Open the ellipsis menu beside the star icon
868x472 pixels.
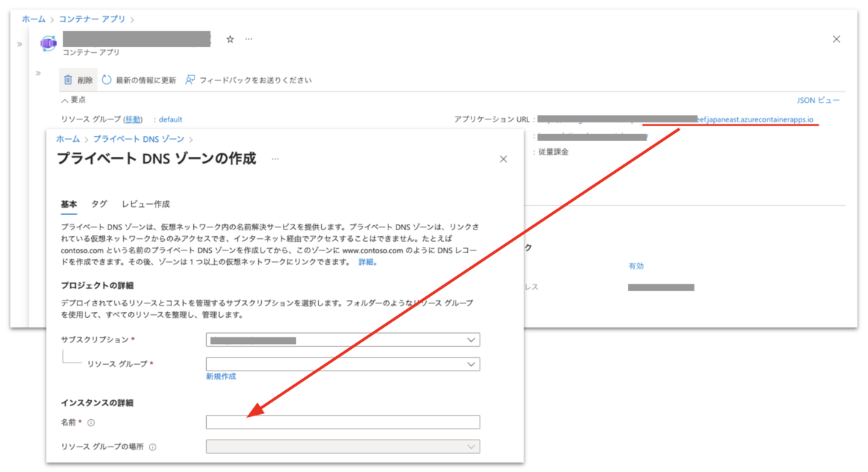[x=249, y=39]
